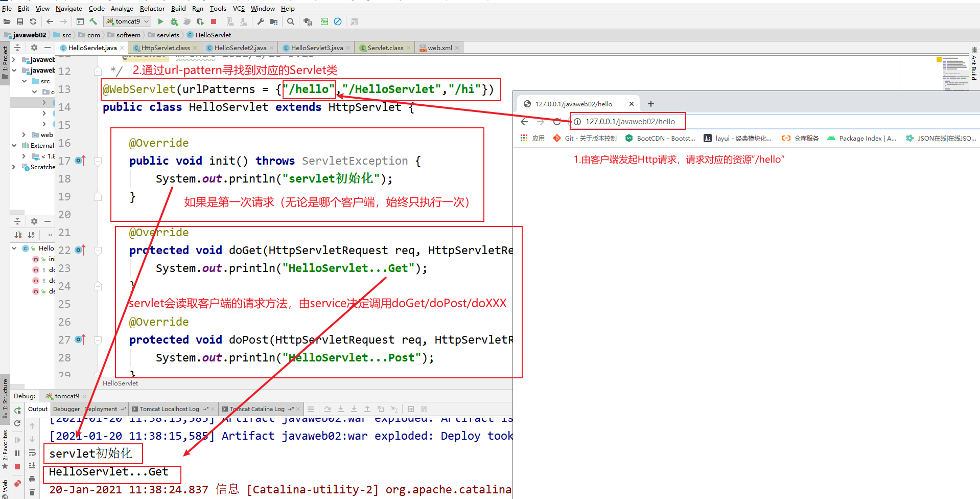The width and height of the screenshot is (980, 499).
Task: Open the BootCDN bookmark in browser
Action: click(660, 139)
